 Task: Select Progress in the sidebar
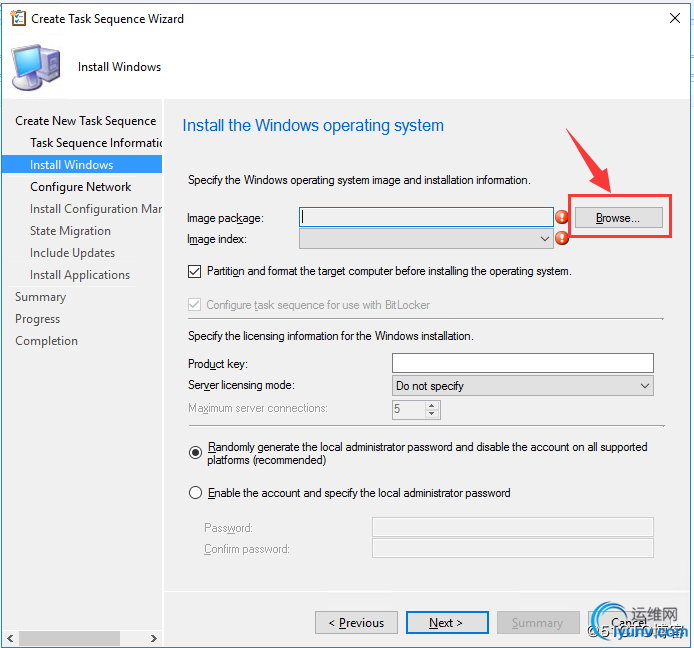(x=37, y=319)
